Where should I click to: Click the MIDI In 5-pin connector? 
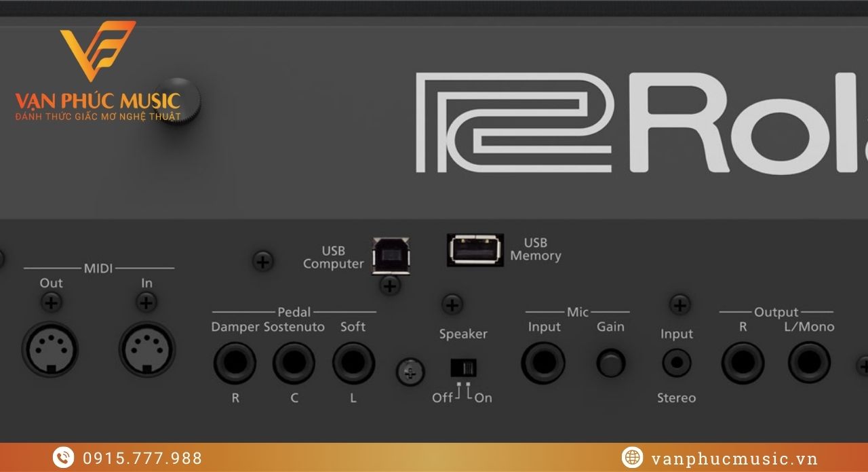[147, 350]
